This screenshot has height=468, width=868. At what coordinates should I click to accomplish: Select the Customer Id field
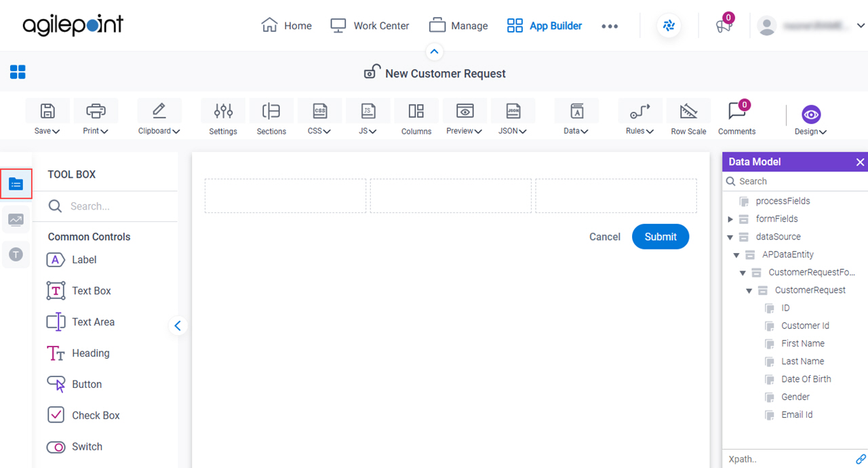coord(806,326)
